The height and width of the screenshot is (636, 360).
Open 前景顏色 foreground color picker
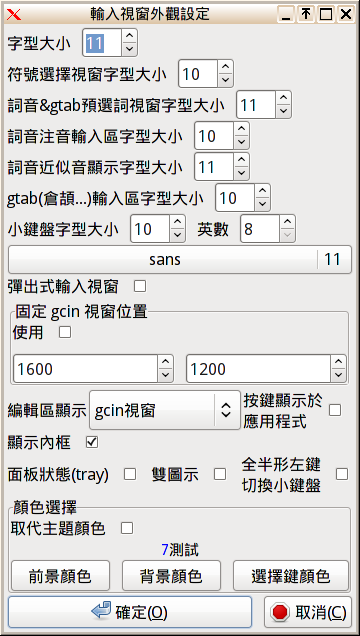click(x=60, y=576)
